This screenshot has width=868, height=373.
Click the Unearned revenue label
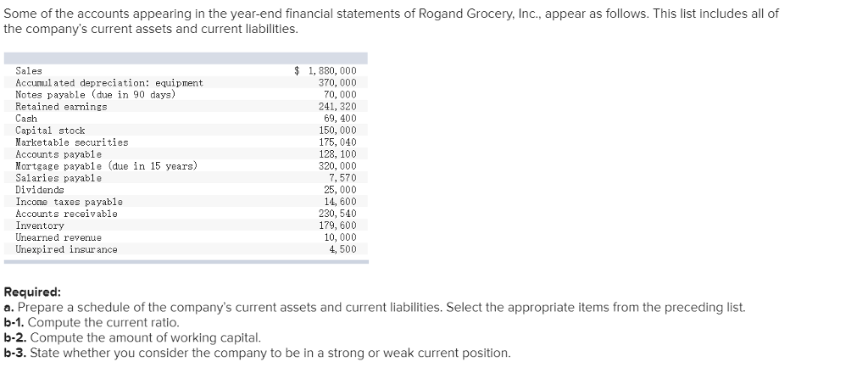58,237
